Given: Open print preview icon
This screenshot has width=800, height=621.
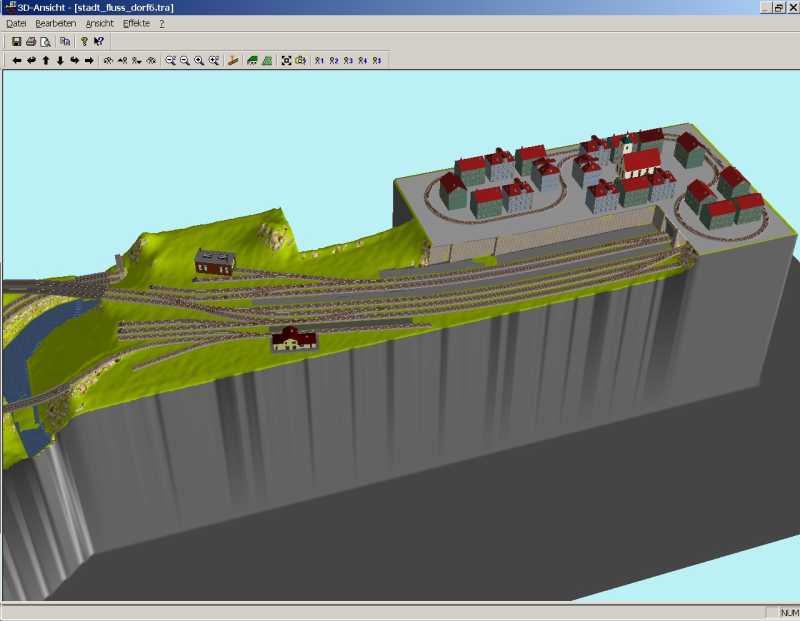Looking at the screenshot, I should [45, 42].
